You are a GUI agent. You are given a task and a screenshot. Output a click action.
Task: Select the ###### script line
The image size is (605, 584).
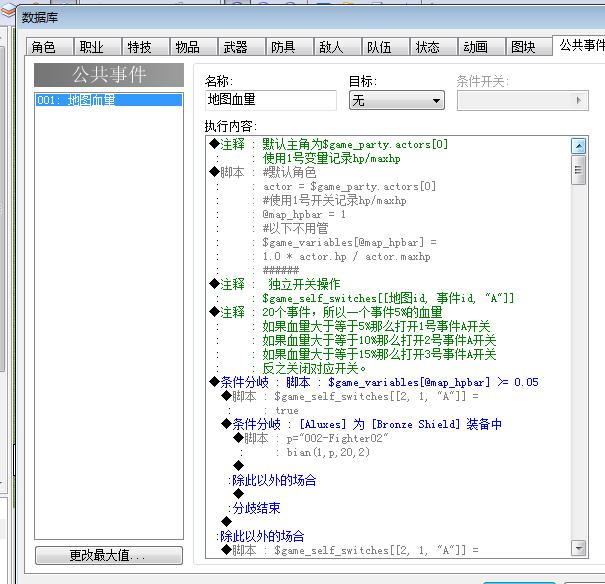[281, 270]
